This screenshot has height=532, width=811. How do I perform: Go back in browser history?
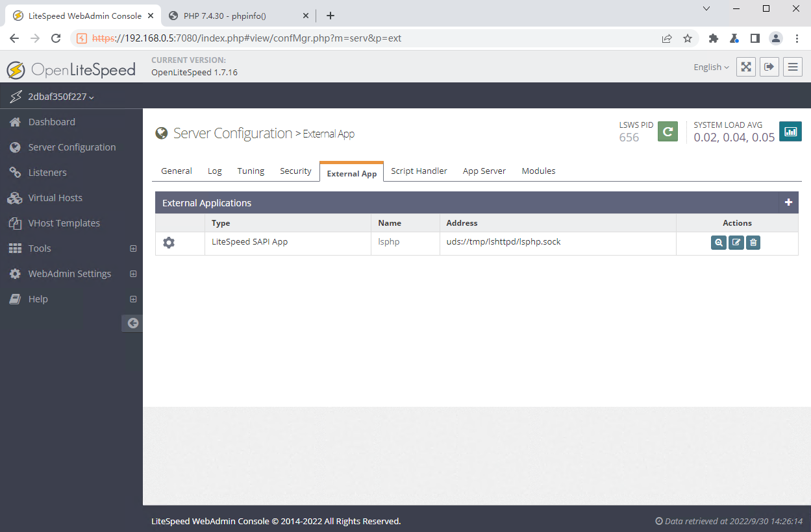click(14, 38)
